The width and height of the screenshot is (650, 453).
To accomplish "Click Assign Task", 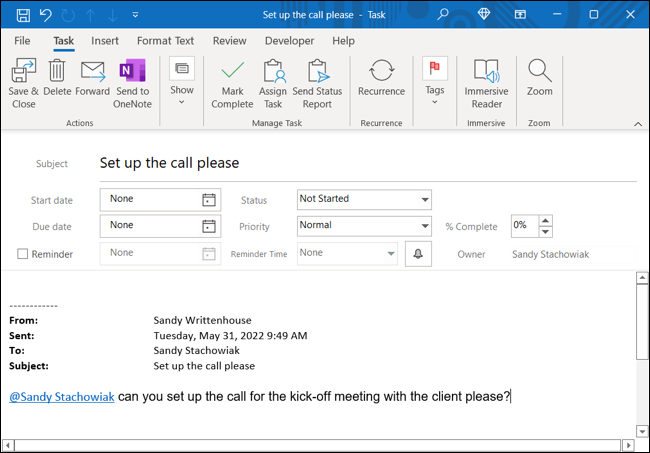I will [273, 84].
